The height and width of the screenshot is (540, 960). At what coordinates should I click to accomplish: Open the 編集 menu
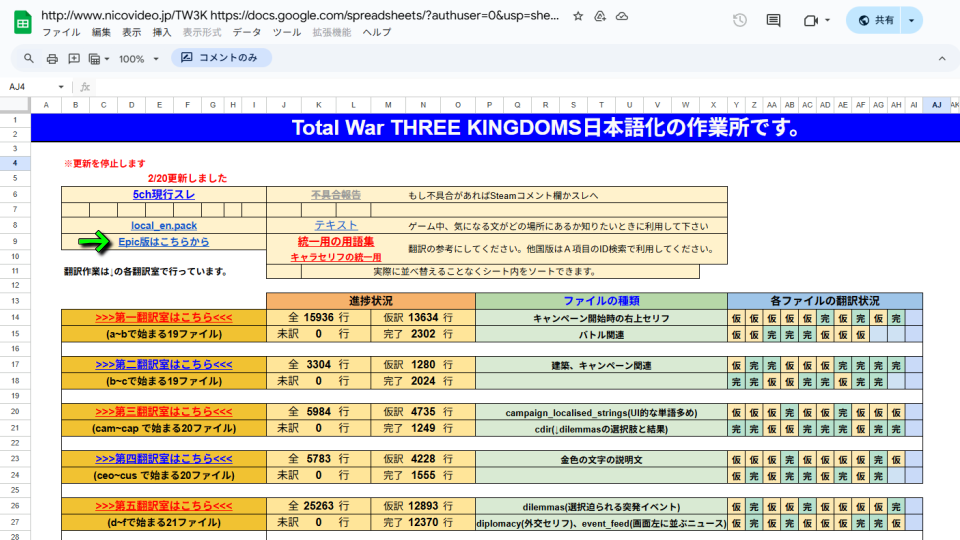pyautogui.click(x=101, y=32)
